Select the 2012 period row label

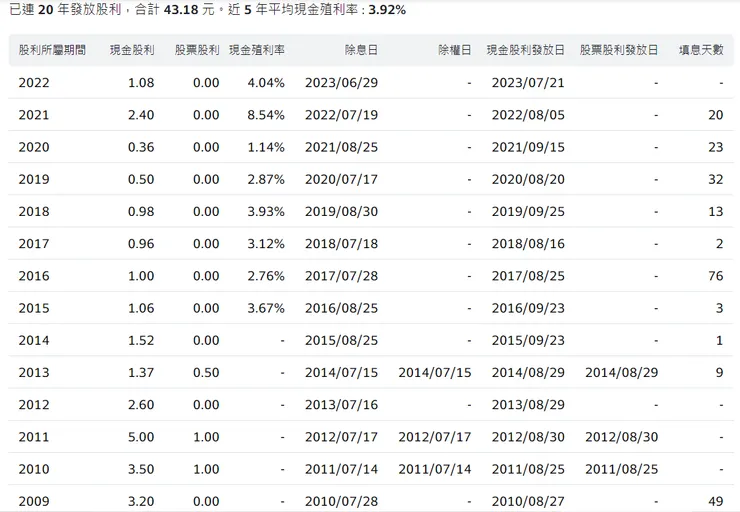[x=34, y=405]
